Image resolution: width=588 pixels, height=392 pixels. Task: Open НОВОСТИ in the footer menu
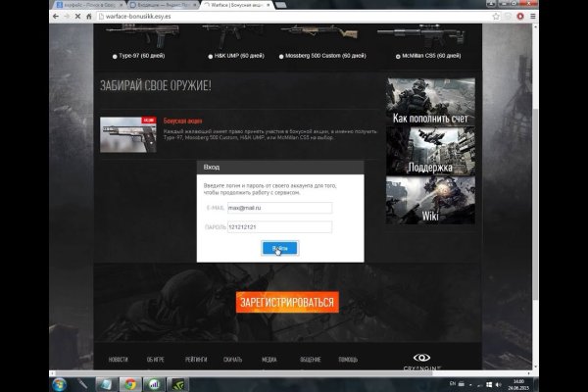[x=118, y=360]
